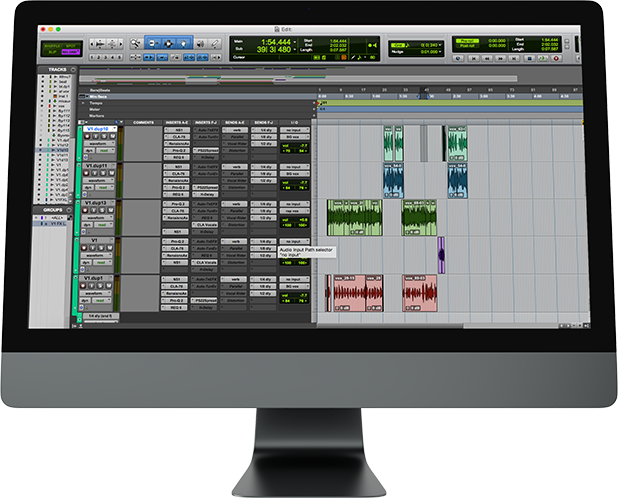Click the I/O column header
Screen dimensions: 618x498
pos(294,123)
